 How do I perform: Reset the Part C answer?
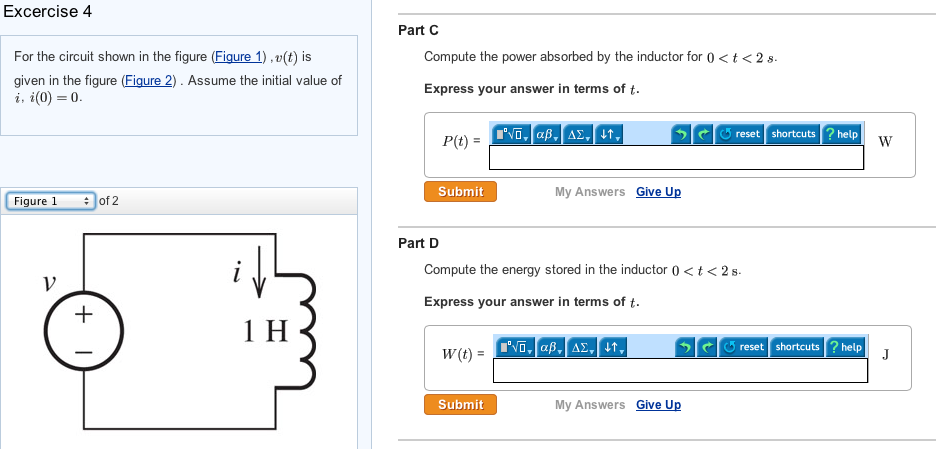[x=739, y=134]
